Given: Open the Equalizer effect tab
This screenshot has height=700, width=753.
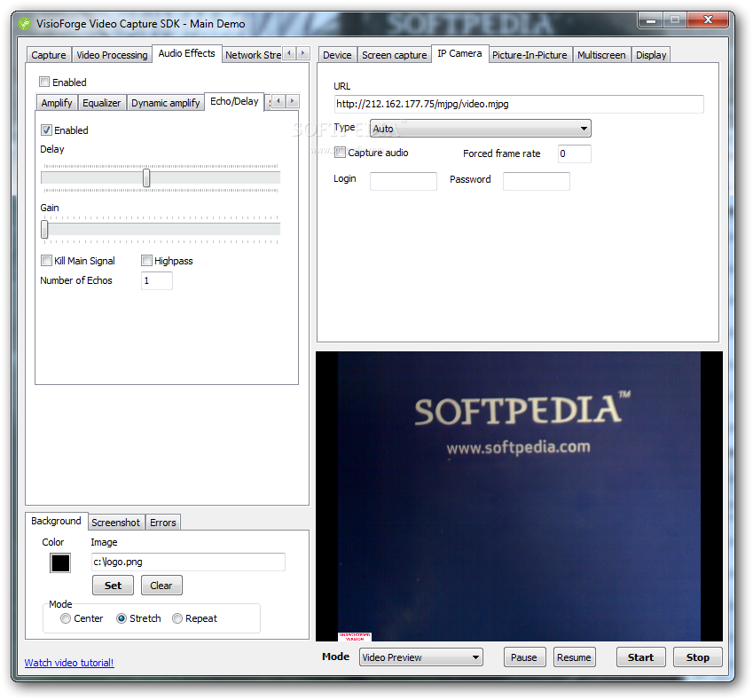Looking at the screenshot, I should point(101,103).
